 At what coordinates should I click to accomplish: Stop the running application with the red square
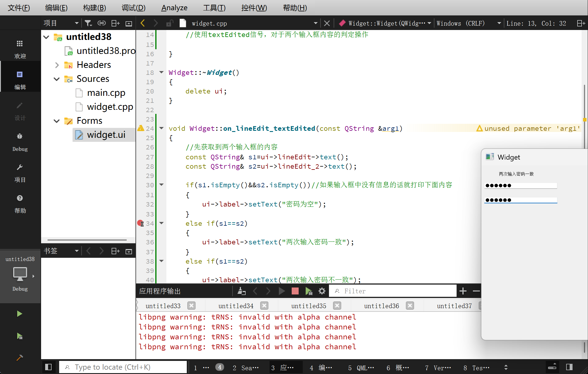coord(295,291)
